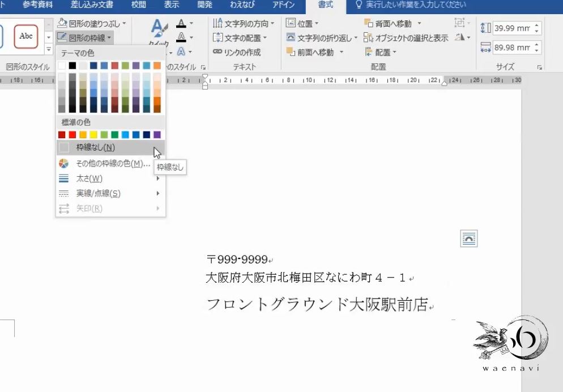This screenshot has height=392, width=563.
Task: Click 前面へ移動 bring forward button
Action: tap(311, 53)
